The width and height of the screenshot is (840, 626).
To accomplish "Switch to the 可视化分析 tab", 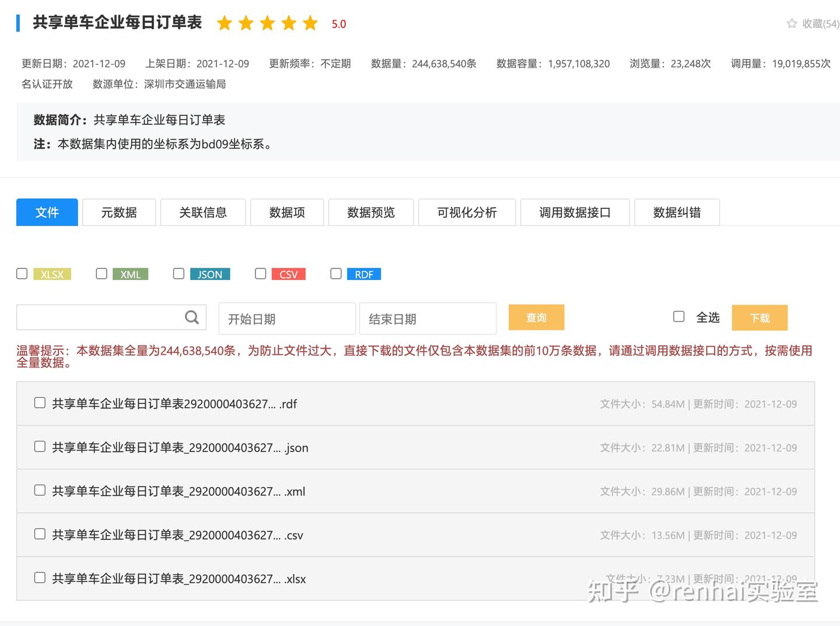I will 466,212.
